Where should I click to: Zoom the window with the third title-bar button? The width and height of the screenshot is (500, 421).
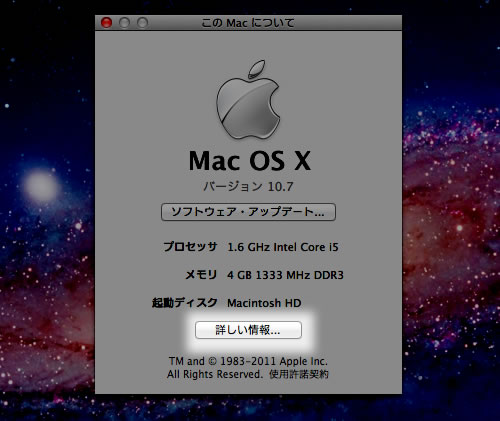(x=143, y=23)
